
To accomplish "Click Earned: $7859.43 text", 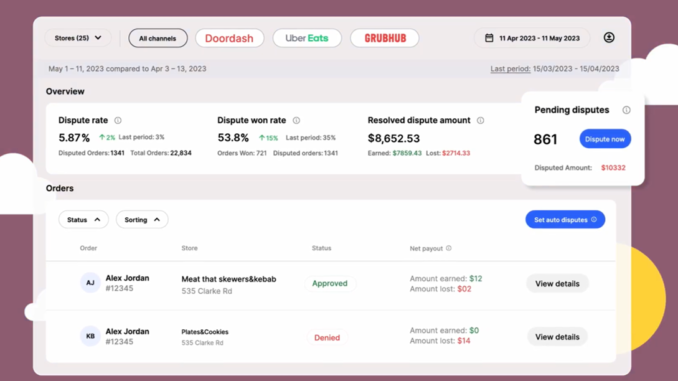I will pos(394,153).
